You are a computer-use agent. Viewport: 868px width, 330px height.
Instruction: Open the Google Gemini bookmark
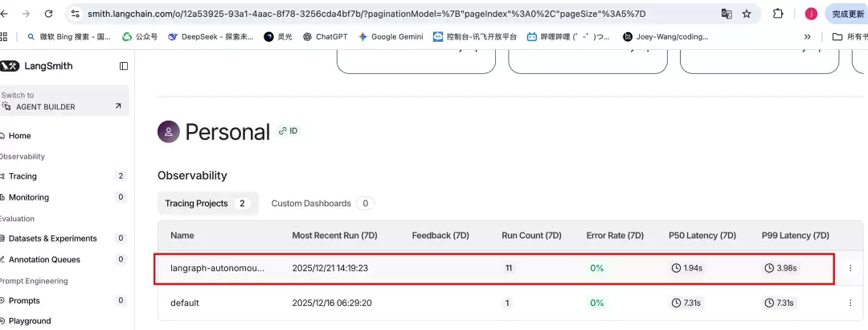(391, 36)
